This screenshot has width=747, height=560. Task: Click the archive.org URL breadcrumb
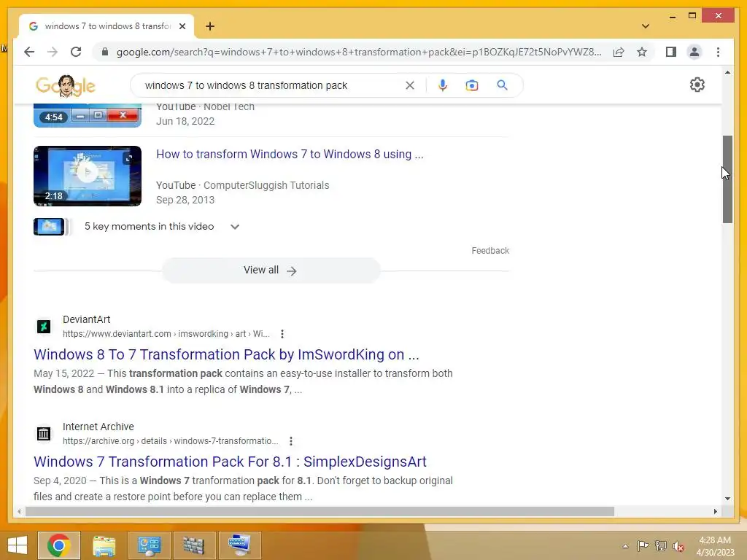click(171, 441)
